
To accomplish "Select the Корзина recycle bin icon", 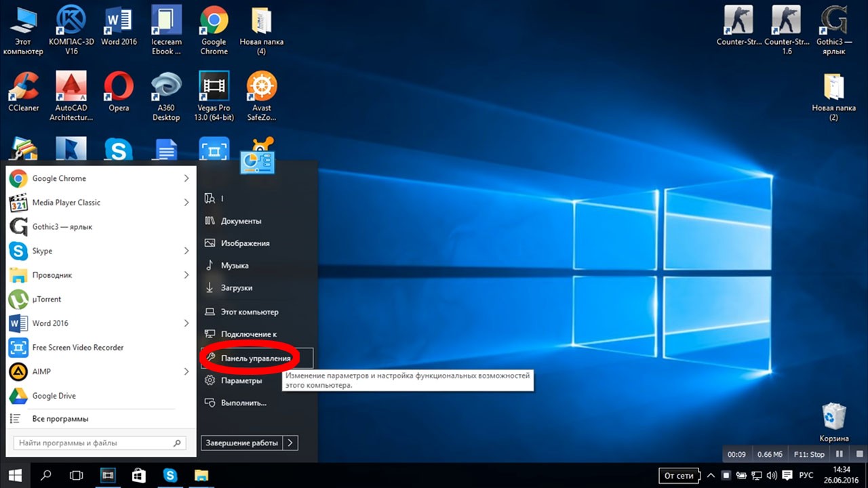I will (833, 422).
